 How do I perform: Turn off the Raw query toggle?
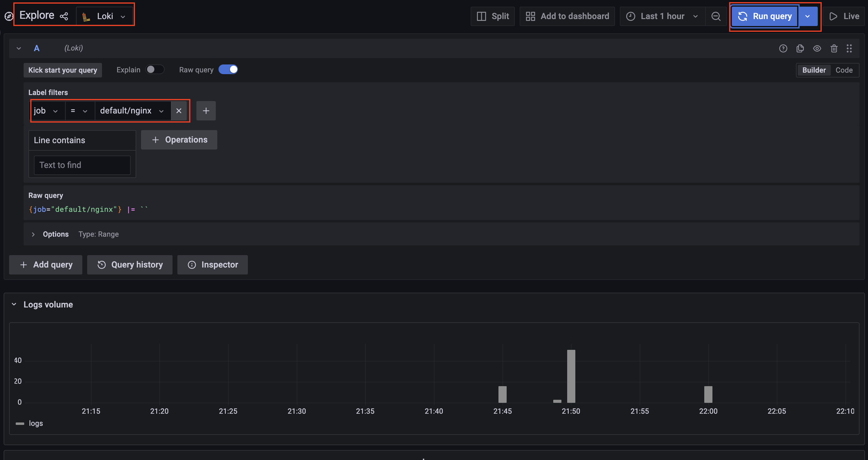point(228,69)
